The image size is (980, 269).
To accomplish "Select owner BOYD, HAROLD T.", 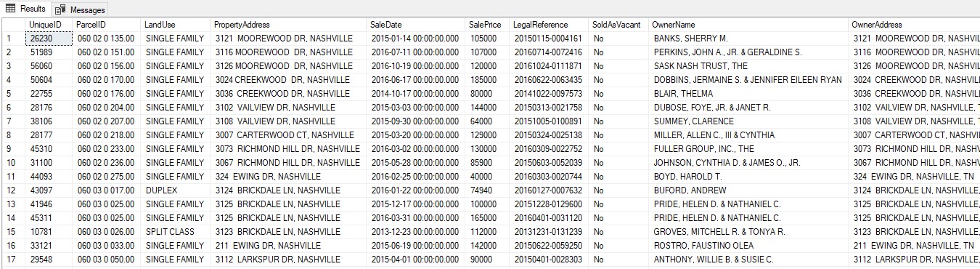I will [748, 177].
